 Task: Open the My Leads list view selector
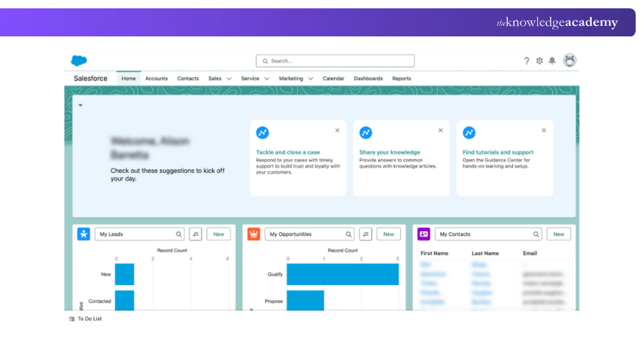pyautogui.click(x=139, y=234)
